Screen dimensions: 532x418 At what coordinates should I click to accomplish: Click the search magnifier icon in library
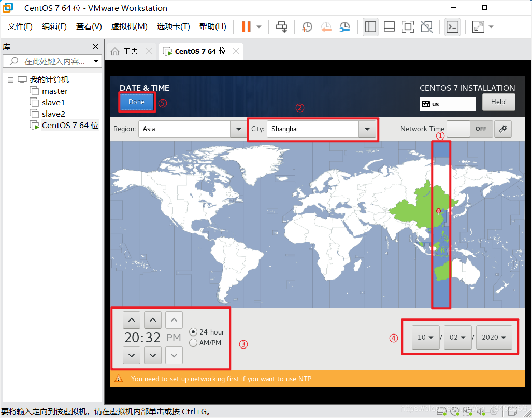pyautogui.click(x=14, y=61)
